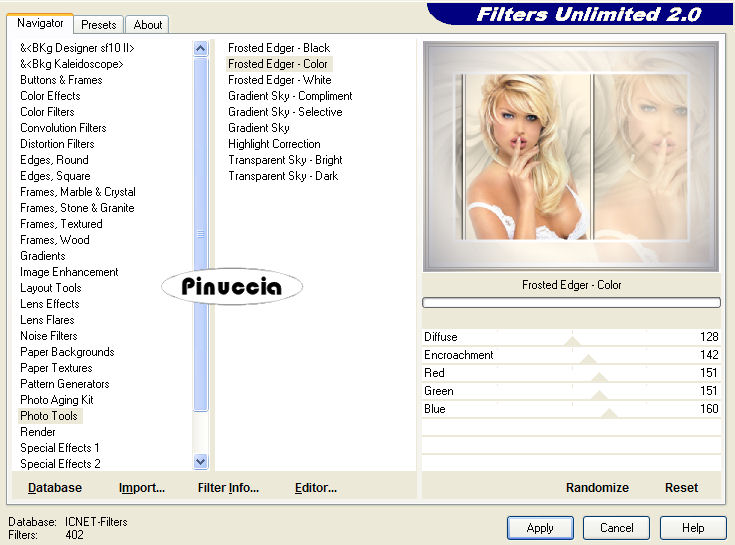Select the Photo Tools category
735x545 pixels.
tap(49, 416)
